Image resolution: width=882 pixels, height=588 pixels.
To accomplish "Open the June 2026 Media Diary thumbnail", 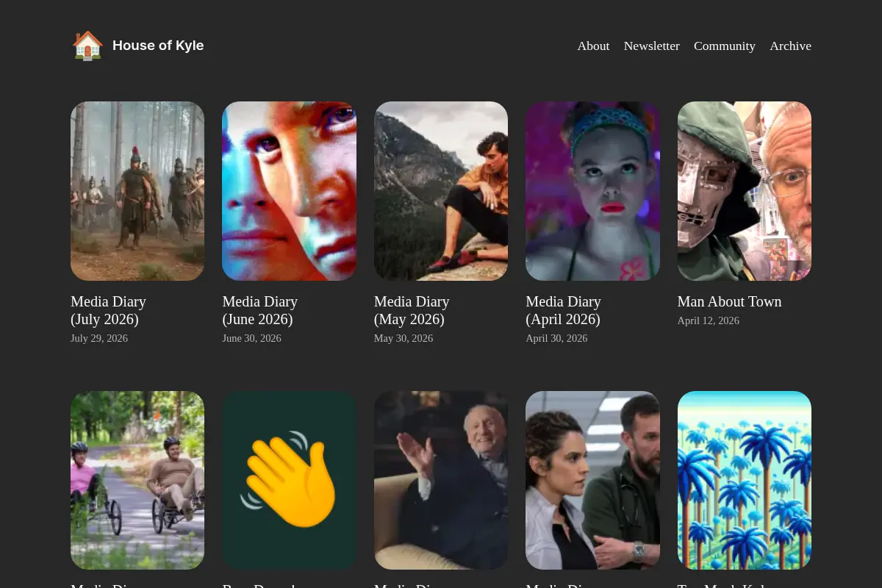I will (289, 191).
